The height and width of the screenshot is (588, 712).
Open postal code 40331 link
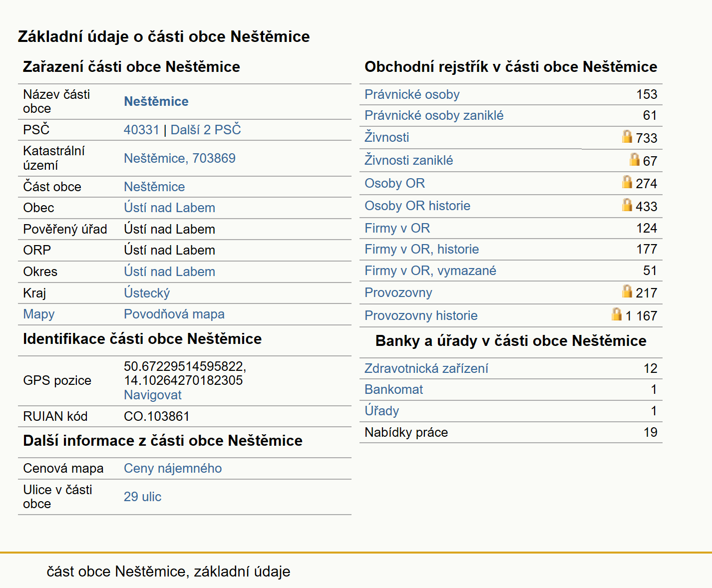tap(141, 130)
